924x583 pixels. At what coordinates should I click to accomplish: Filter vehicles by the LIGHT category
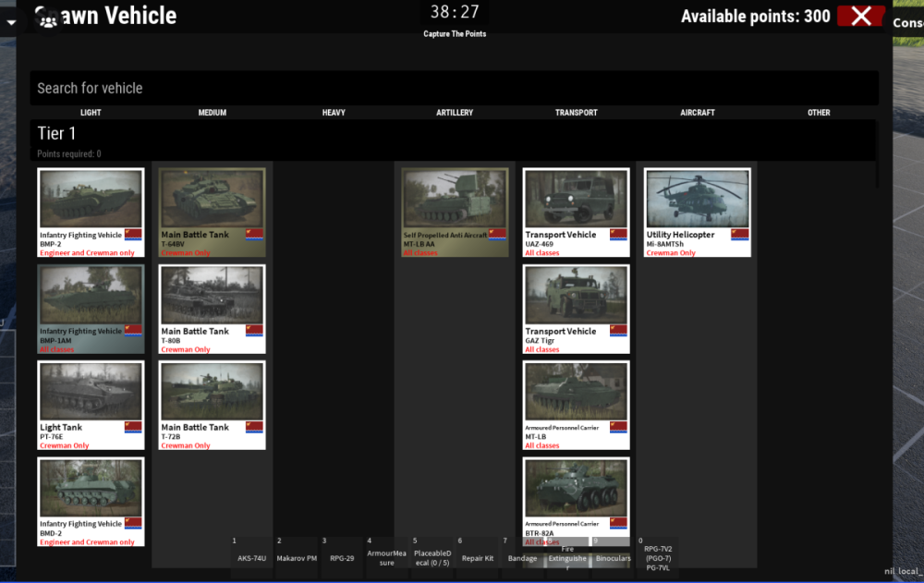[x=91, y=113]
